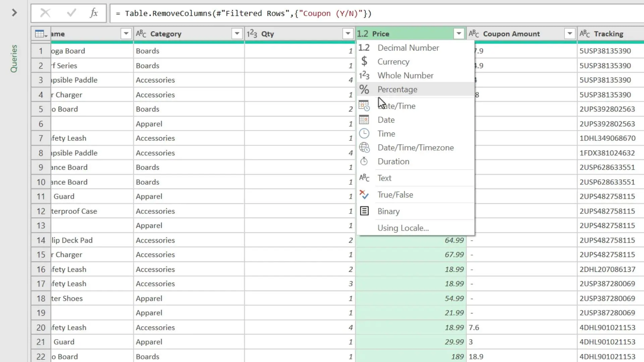Select the True/False data type

395,194
